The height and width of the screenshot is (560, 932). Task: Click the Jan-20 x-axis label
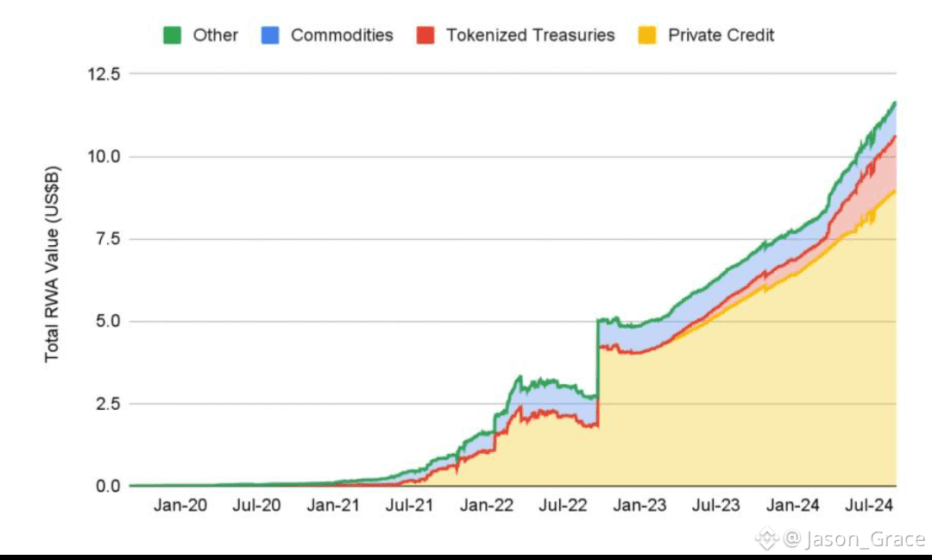tap(180, 506)
